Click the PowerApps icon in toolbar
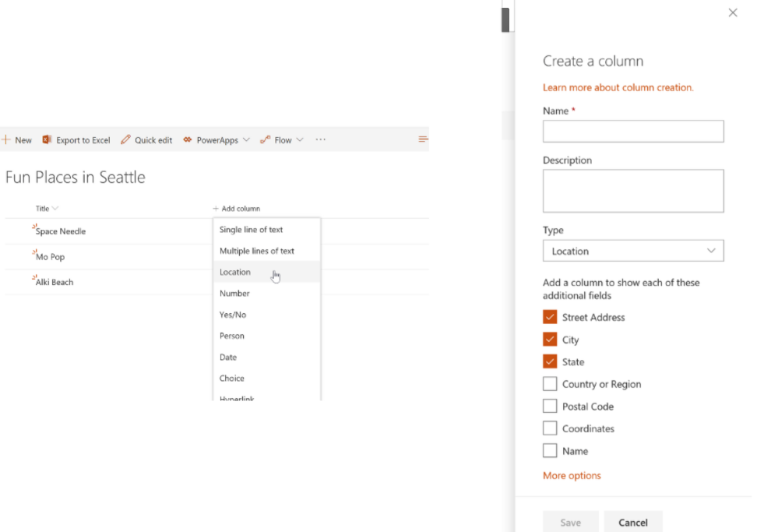The image size is (778, 532). [x=187, y=140]
